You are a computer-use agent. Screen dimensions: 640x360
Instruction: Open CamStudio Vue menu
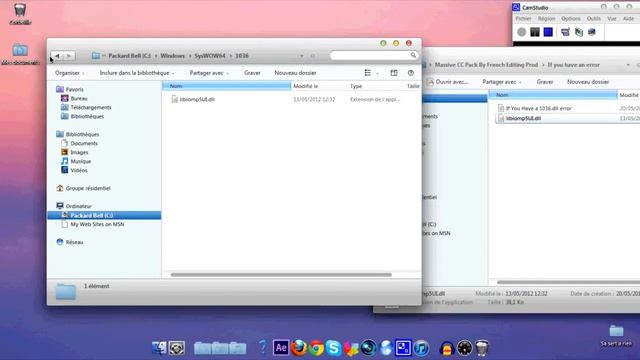(612, 19)
